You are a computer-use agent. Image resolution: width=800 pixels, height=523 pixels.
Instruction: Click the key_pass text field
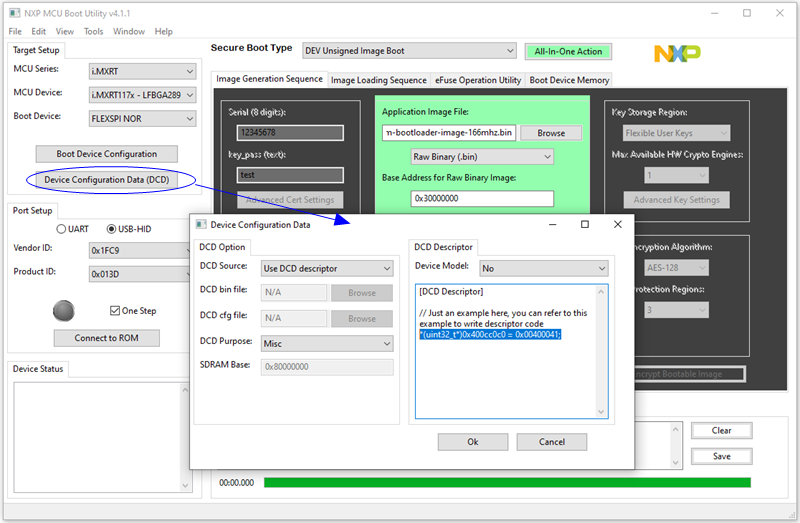click(290, 175)
